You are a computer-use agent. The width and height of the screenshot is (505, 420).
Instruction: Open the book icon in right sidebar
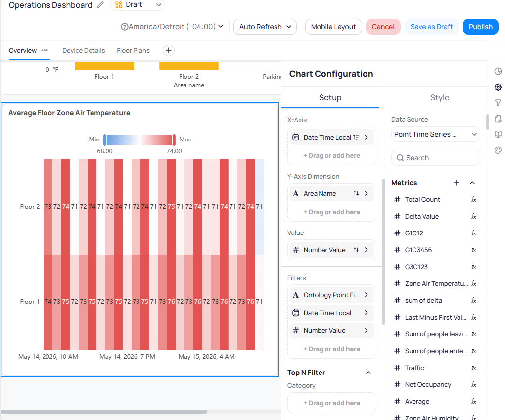pyautogui.click(x=498, y=134)
